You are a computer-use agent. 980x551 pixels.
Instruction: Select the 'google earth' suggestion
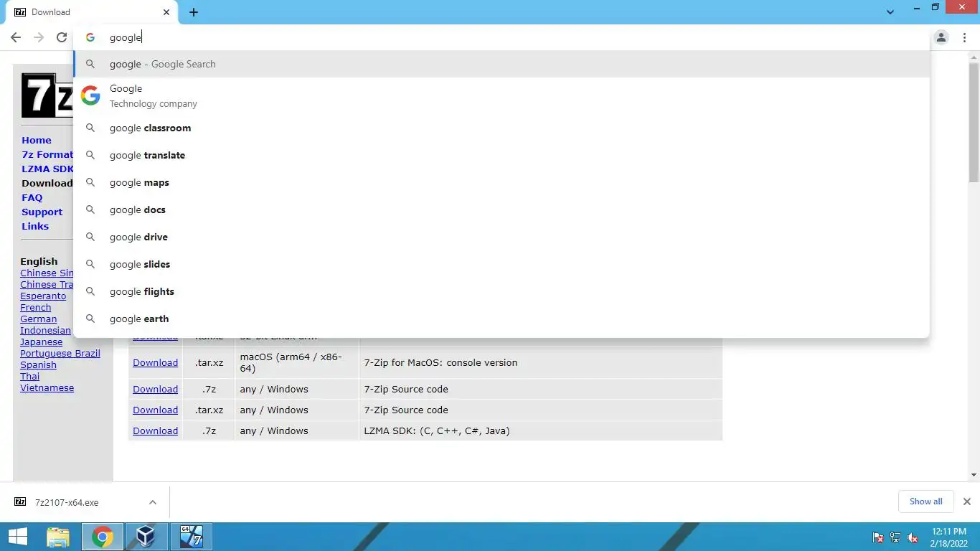pos(501,319)
